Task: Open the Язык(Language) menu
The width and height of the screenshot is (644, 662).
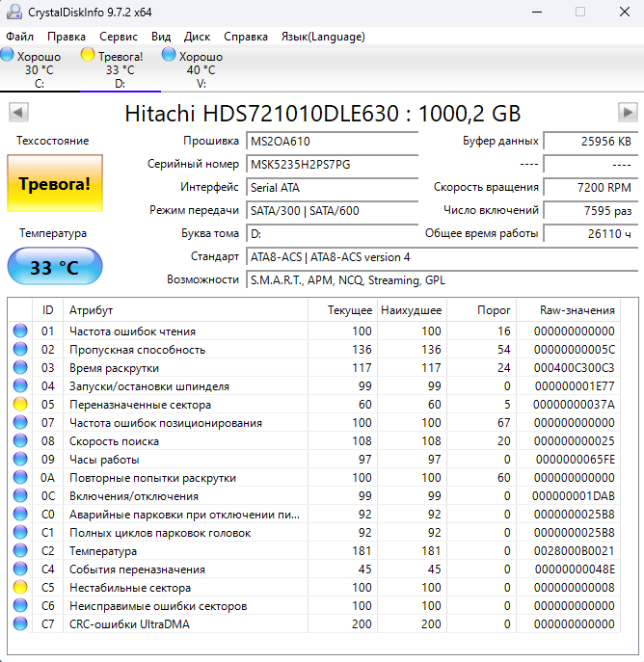Action: pos(322,37)
